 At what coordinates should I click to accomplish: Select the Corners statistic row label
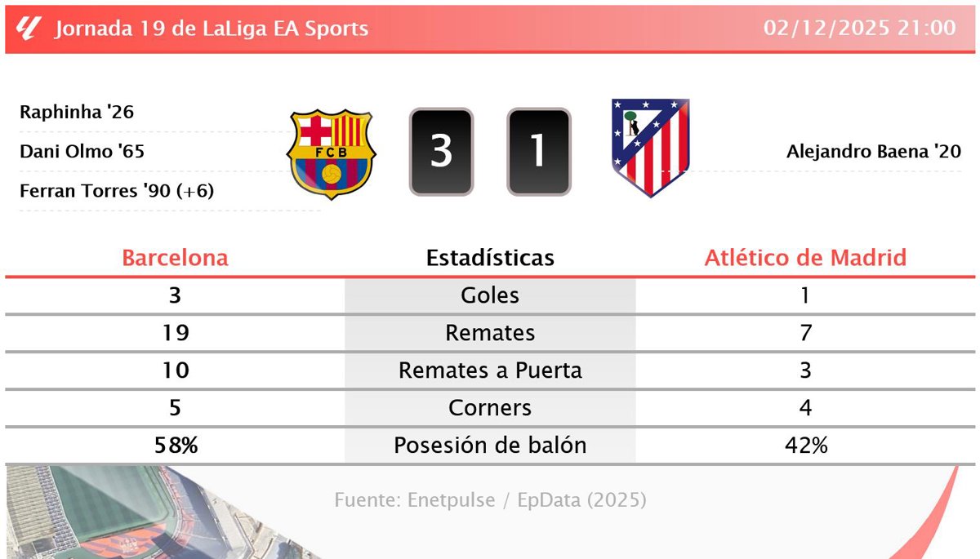490,408
